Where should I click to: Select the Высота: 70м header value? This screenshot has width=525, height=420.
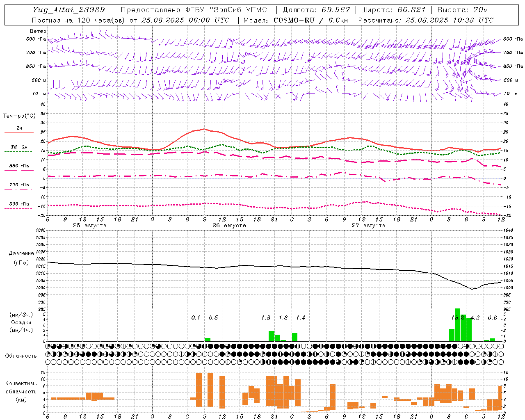(462, 10)
